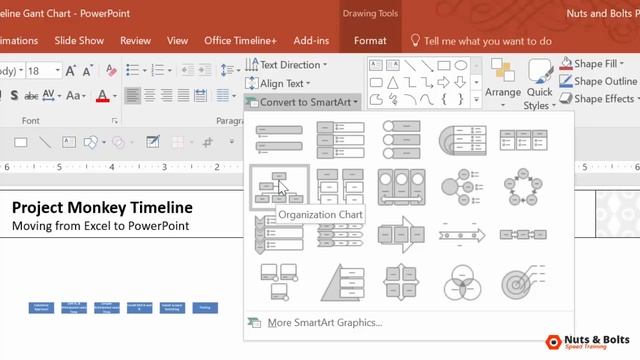Center the text alignment
Viewport: 640px width, 360px height.
click(x=149, y=96)
